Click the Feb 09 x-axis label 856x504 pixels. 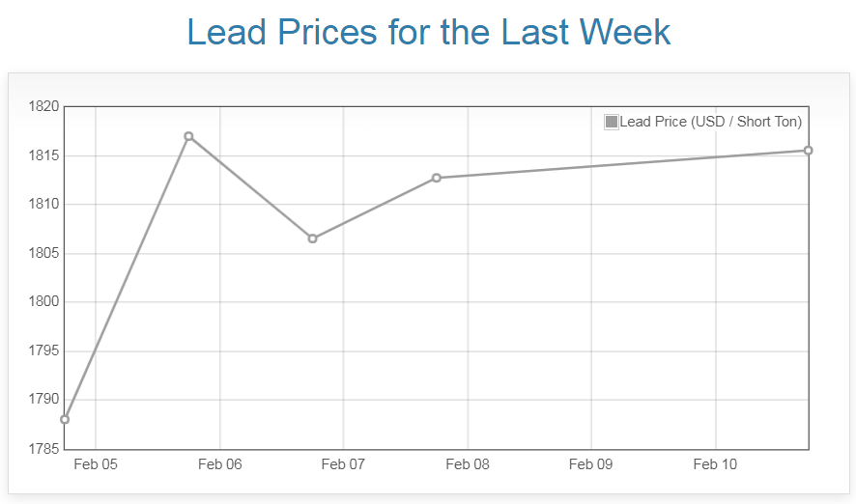[591, 464]
